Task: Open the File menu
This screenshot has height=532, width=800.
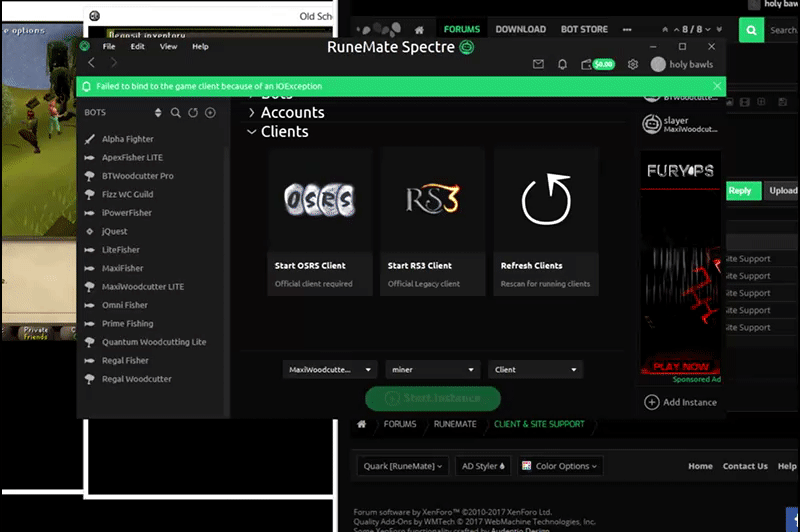Action: click(109, 46)
